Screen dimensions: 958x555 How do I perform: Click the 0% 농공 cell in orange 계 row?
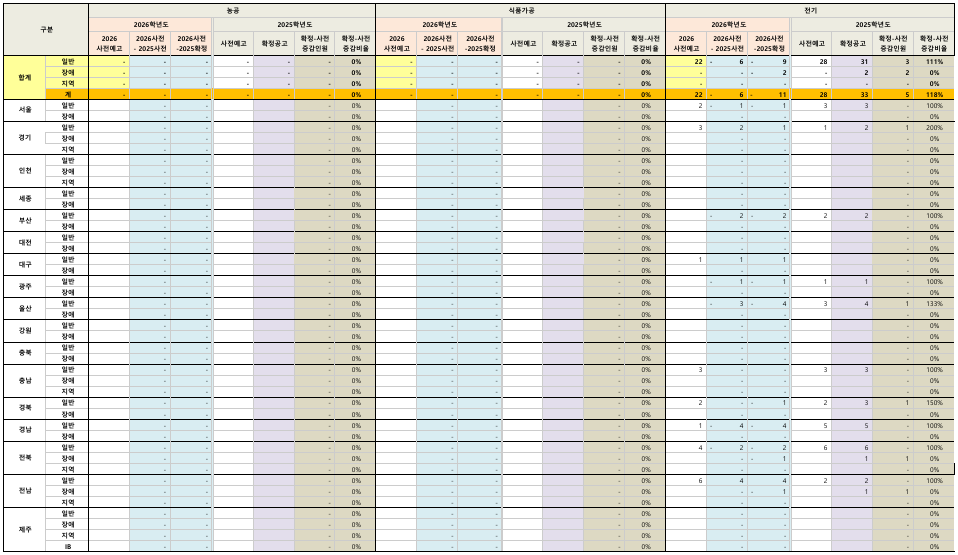[355, 95]
